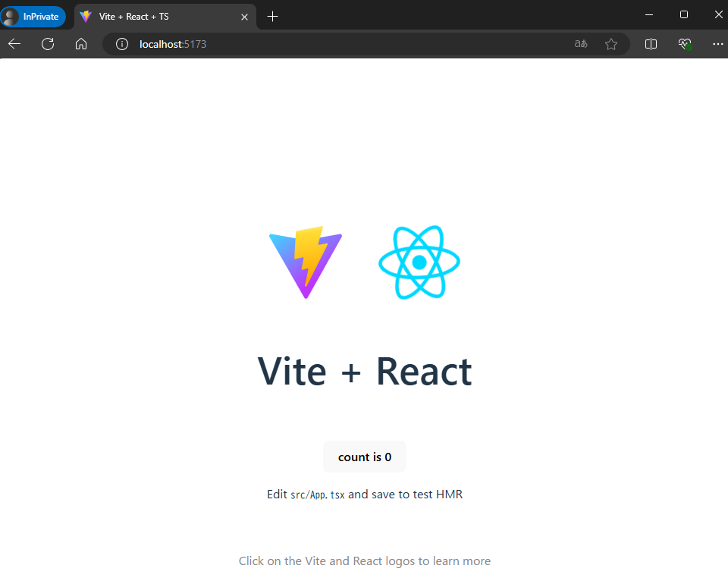Click the Vite lightning bolt logo
The image size is (728, 581).
click(x=305, y=262)
